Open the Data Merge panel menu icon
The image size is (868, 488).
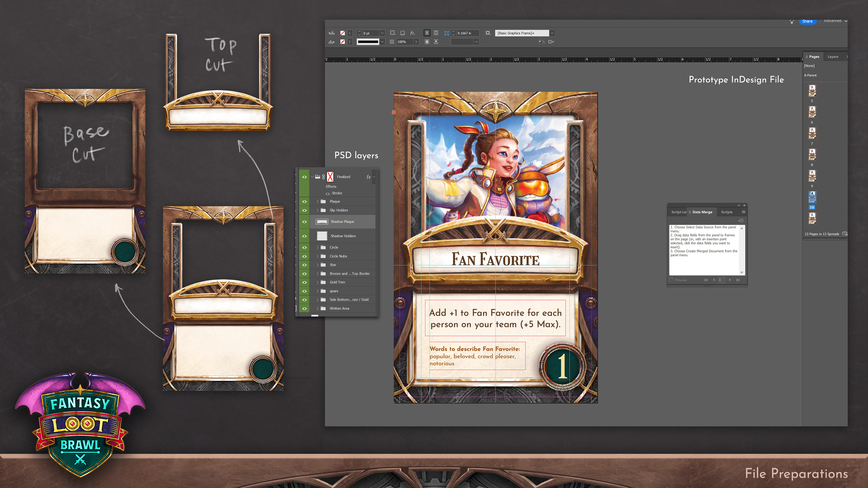pyautogui.click(x=743, y=212)
